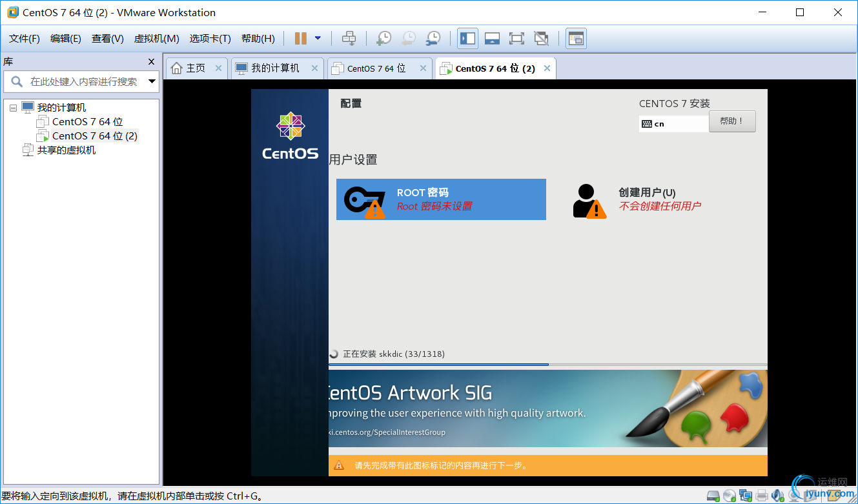Click the warning triangle in the orange bar
Image resolution: width=858 pixels, height=504 pixels.
coord(339,465)
